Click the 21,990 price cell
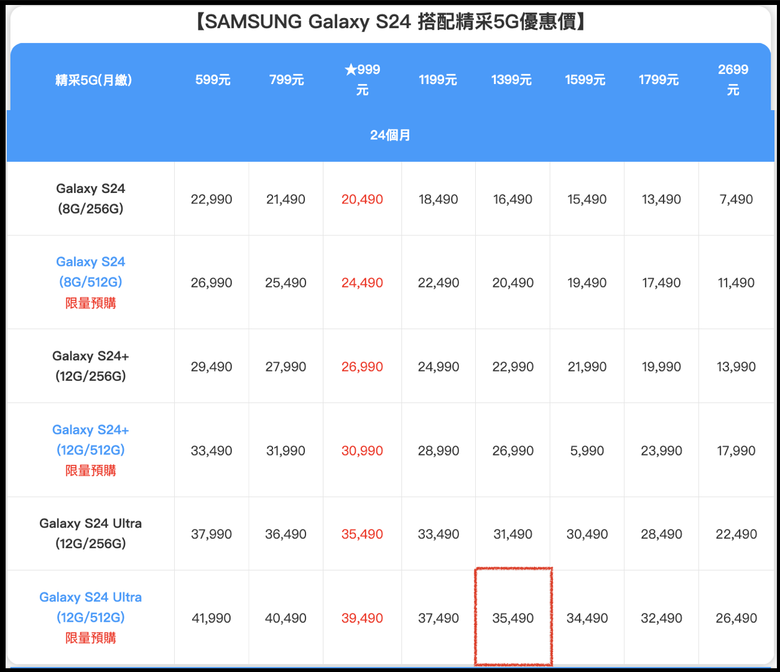The image size is (780, 672). pyautogui.click(x=587, y=367)
